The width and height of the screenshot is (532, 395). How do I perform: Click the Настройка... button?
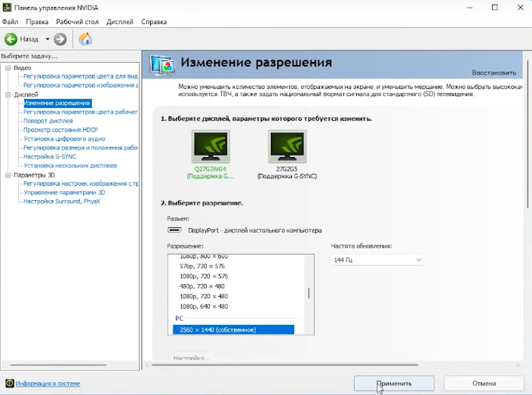(192, 357)
